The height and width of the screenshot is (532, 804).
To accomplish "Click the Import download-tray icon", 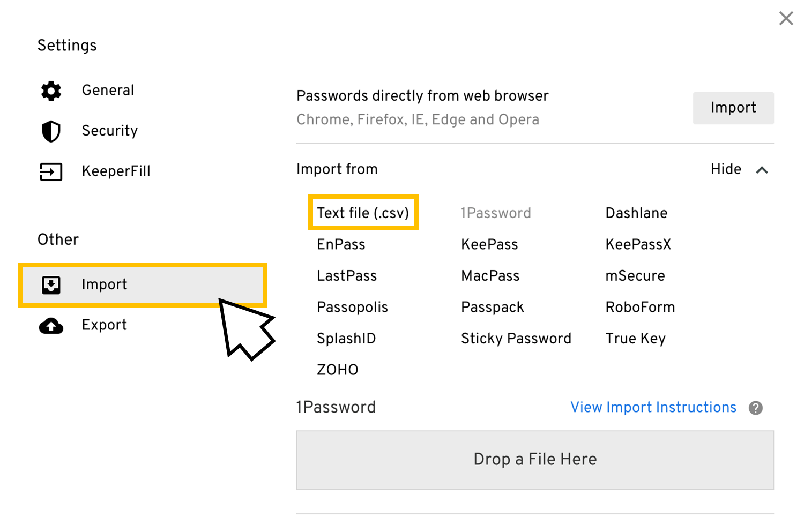I will (51, 284).
